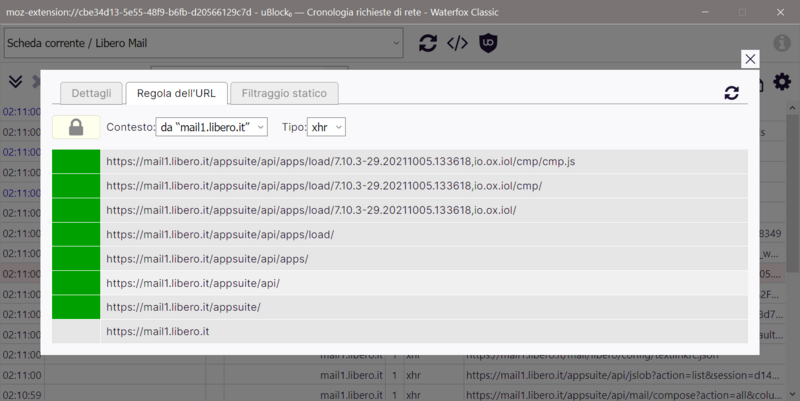
Task: Click the 02:10:59 timestamp in the logger
Action: point(21,395)
